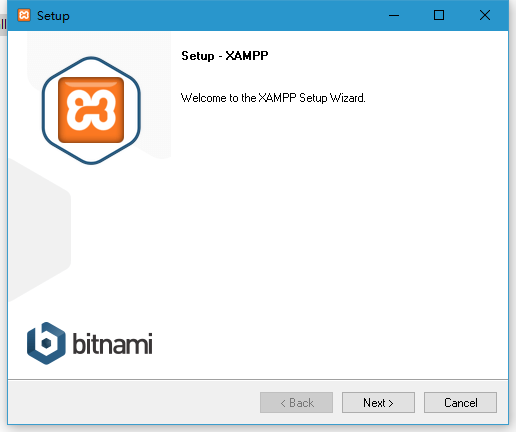Cancel the XAMPP setup wizard
The image size is (516, 432).
[460, 402]
